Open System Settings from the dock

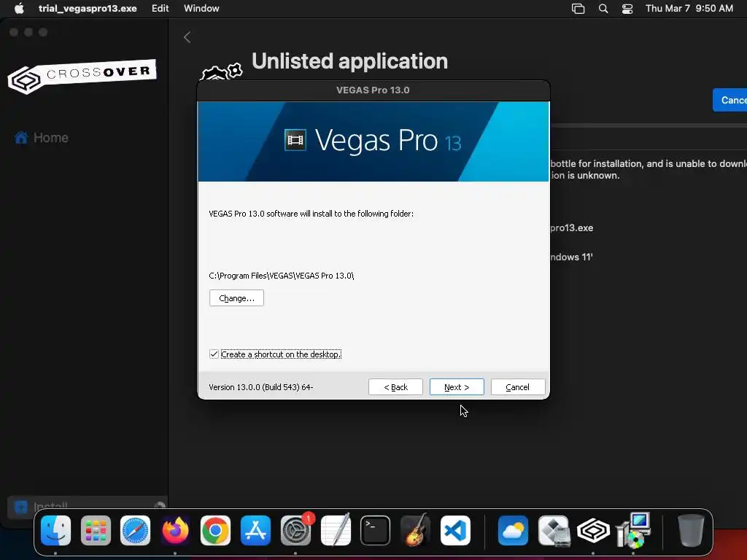pos(295,531)
